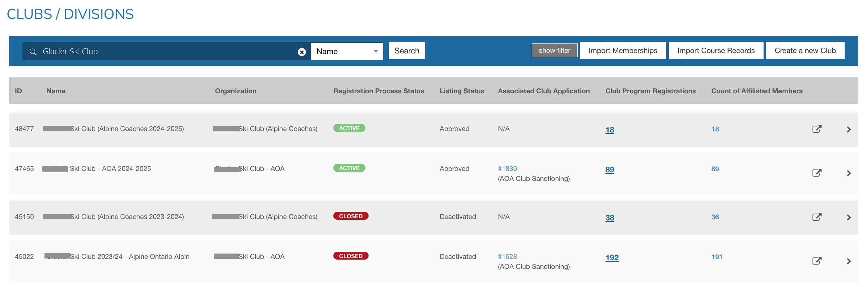Open external link icon for club 45022
This screenshot has height=287, width=868.
[817, 261]
